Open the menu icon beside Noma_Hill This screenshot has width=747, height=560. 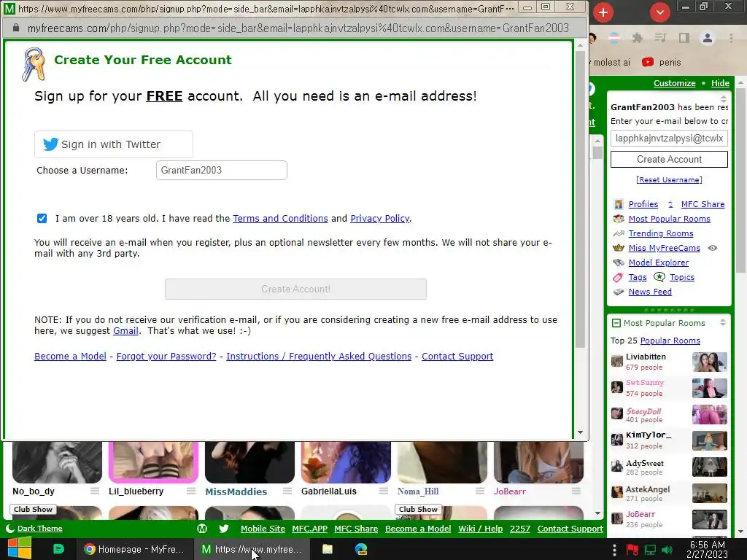[x=480, y=491]
